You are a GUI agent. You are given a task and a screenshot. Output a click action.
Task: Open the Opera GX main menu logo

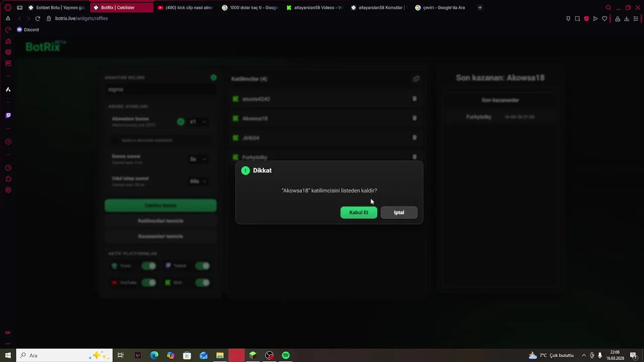point(8,8)
